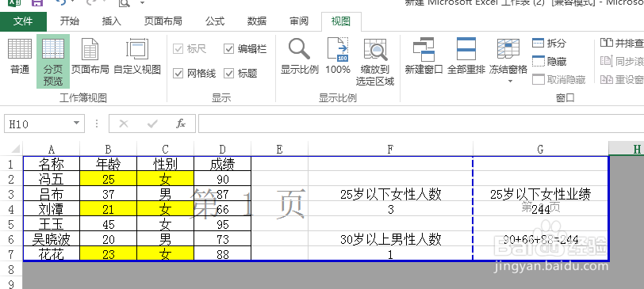Zoom to selection (缩放到选定区域)
Screen dimensions: 644x289
tap(375, 62)
